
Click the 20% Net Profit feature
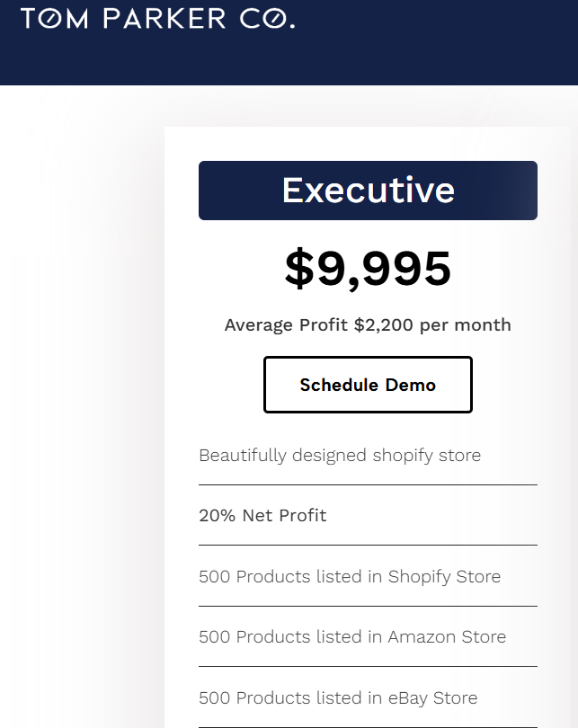click(262, 516)
